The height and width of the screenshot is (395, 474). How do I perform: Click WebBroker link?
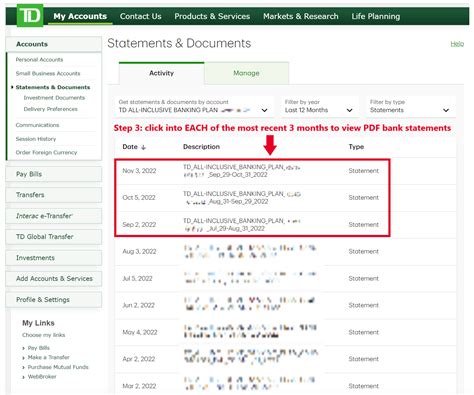(42, 377)
